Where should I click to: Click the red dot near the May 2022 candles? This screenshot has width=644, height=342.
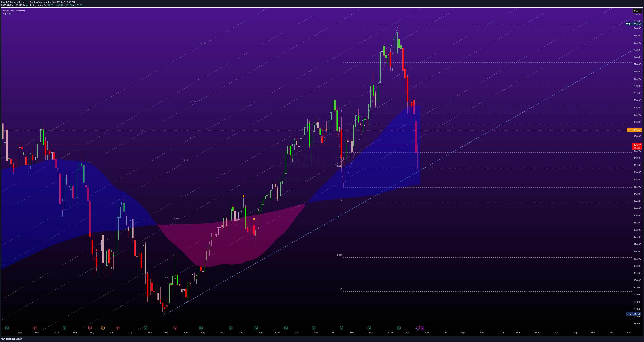click(x=97, y=250)
